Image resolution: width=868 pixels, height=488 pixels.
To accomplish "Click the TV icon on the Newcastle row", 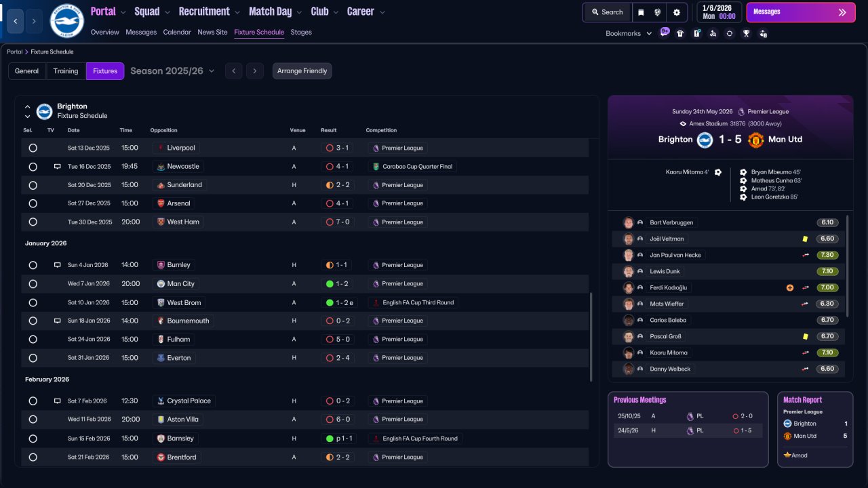I will [57, 166].
